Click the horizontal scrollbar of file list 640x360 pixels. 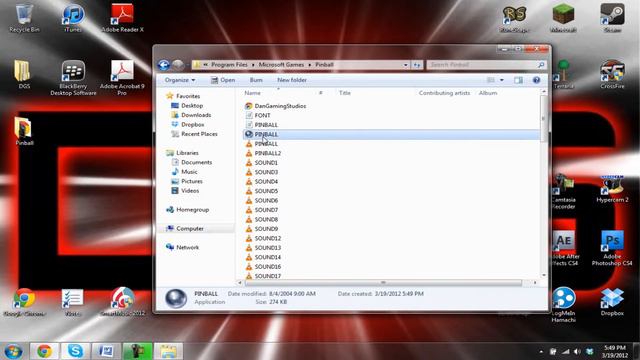click(x=383, y=282)
